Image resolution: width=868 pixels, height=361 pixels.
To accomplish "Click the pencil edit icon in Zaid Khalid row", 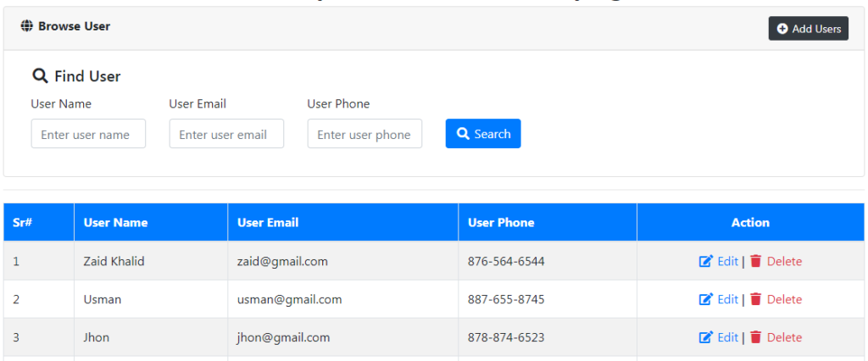I will click(x=706, y=261).
